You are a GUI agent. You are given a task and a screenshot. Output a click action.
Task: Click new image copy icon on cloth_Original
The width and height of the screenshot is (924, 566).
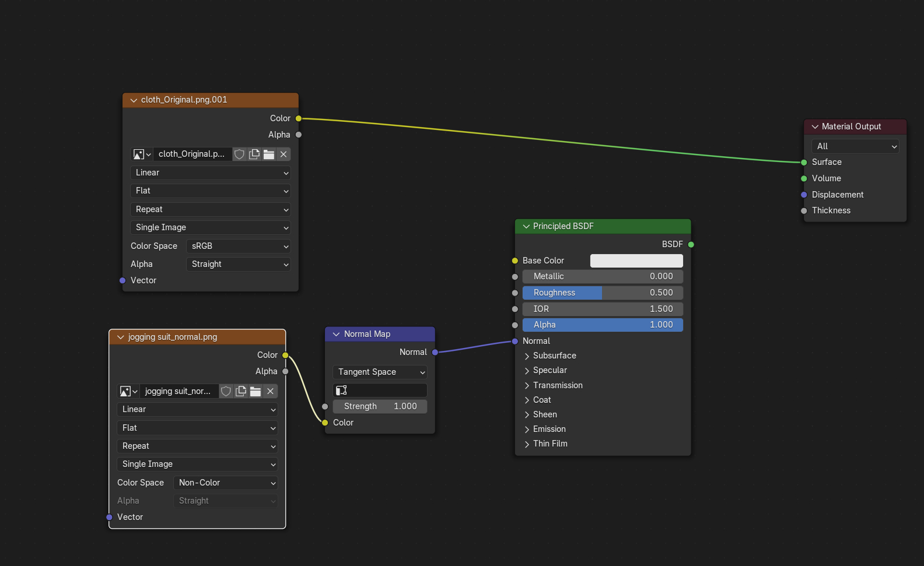click(254, 154)
